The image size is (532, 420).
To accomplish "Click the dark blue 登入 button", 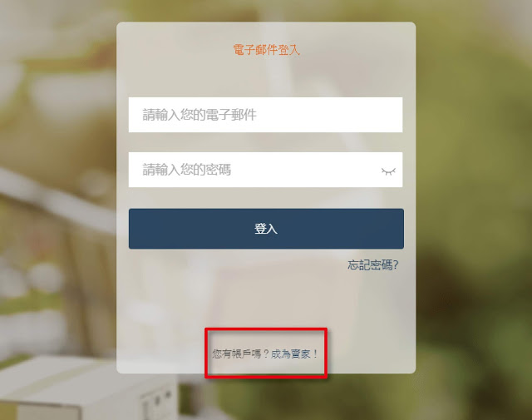I will (266, 229).
